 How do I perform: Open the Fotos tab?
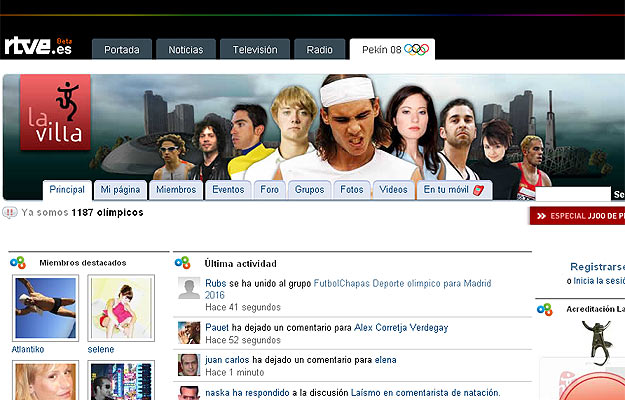[x=352, y=190]
